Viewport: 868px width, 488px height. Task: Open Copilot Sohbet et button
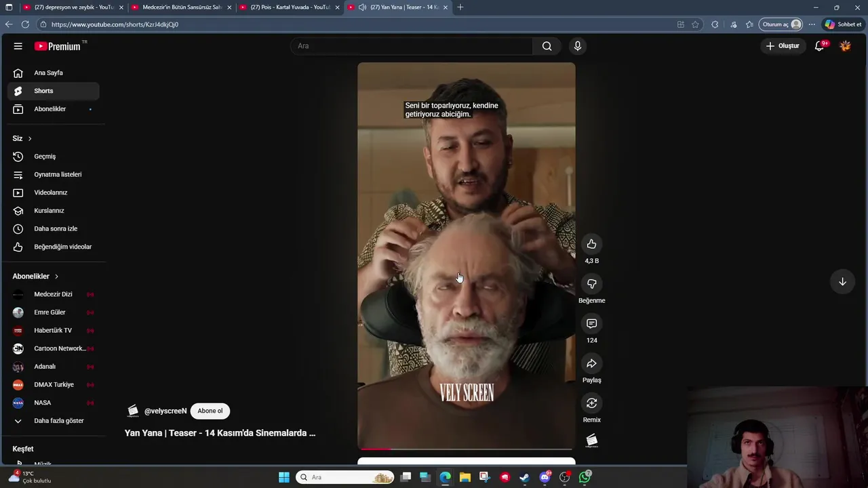tap(844, 24)
